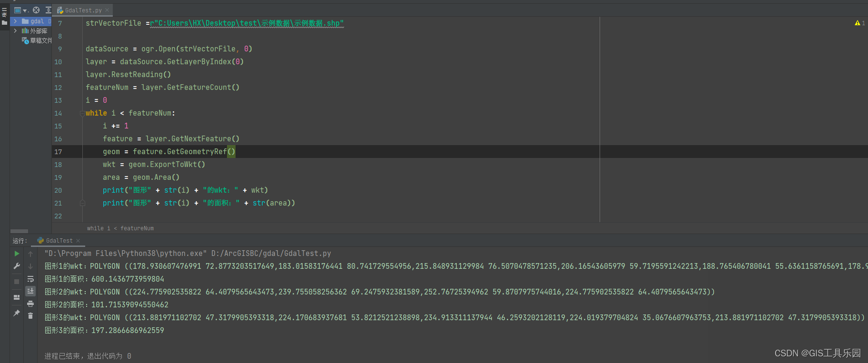The image size is (868, 363).
Task: Close the GdalTest run tab
Action: [x=78, y=241]
